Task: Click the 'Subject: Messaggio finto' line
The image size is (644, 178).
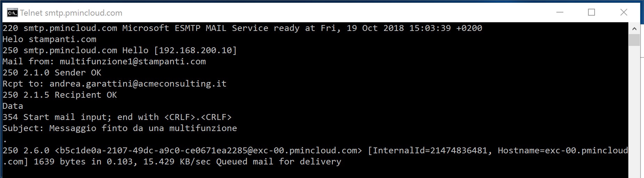Action: coord(120,128)
